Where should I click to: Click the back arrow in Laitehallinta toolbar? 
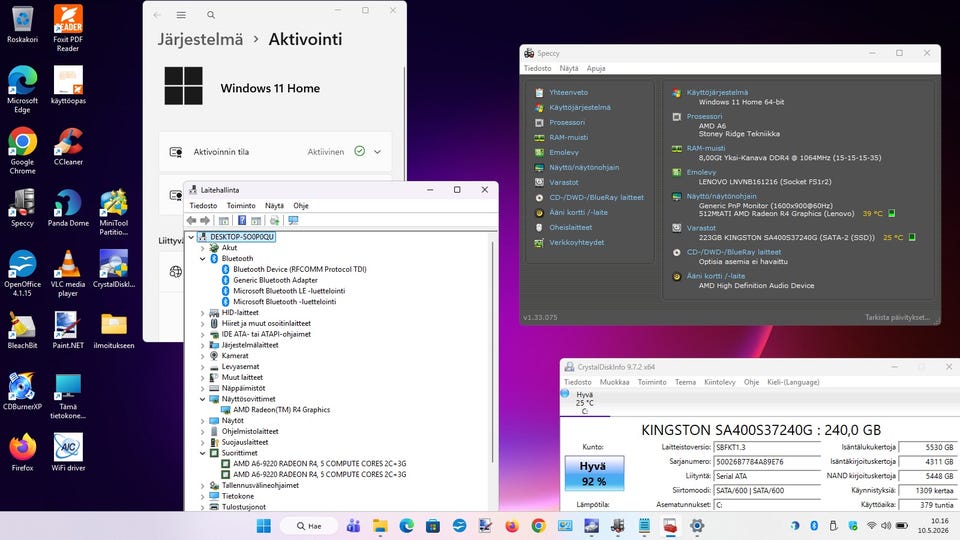(x=192, y=220)
